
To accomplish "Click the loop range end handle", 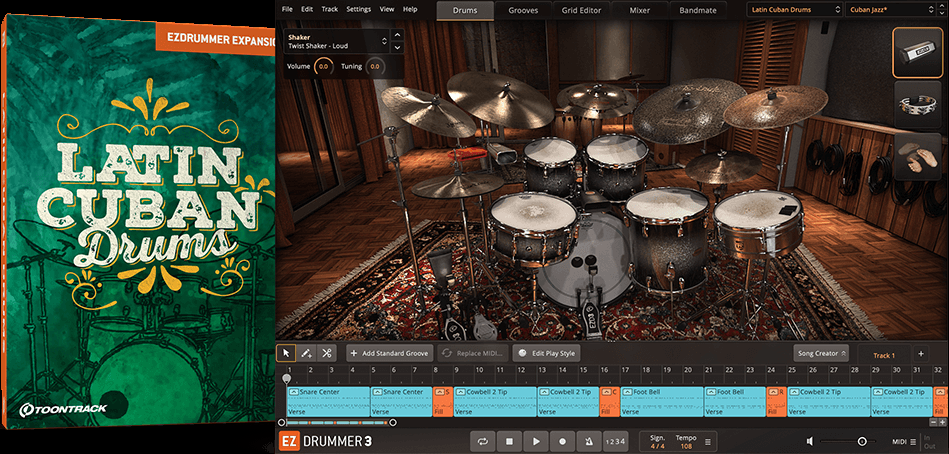I will tap(393, 422).
